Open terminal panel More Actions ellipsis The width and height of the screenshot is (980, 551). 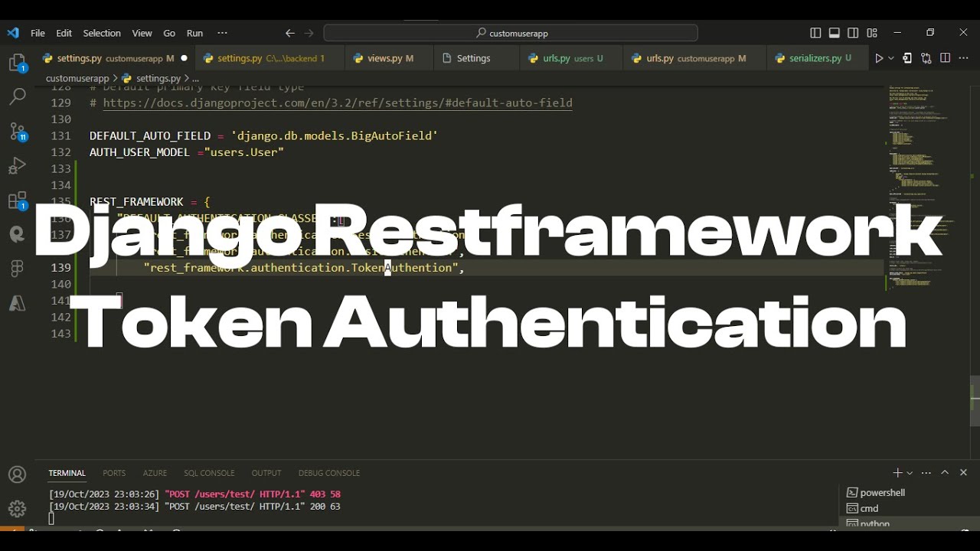point(926,473)
